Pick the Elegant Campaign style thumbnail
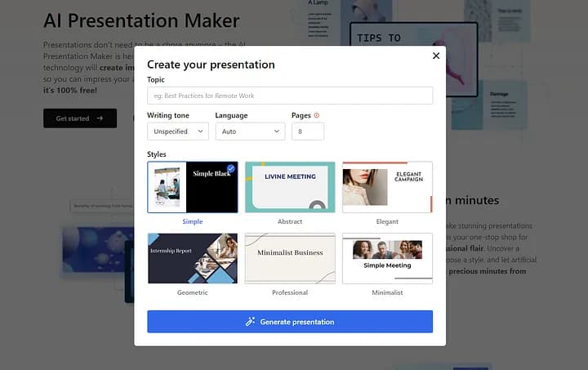The image size is (588, 370). point(387,187)
